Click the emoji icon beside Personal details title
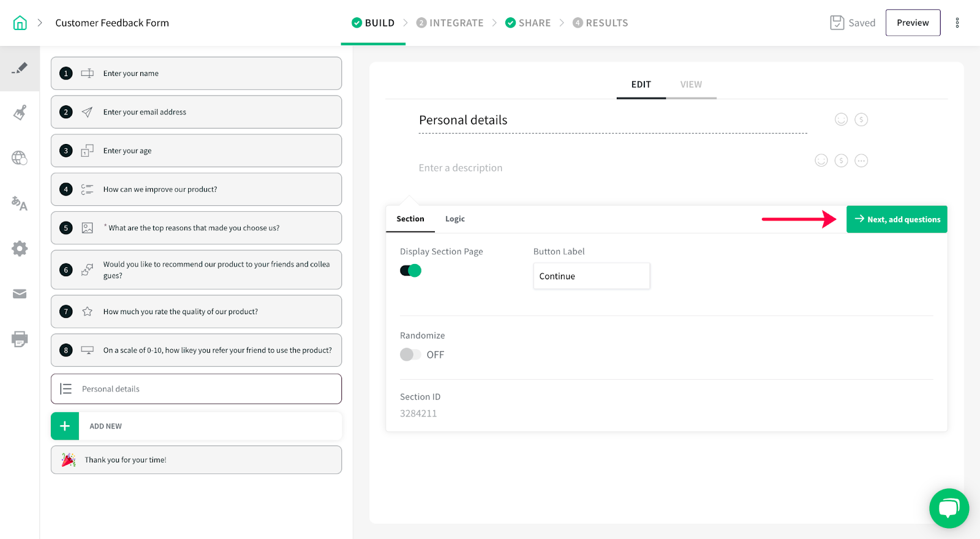The height and width of the screenshot is (539, 980). pos(842,119)
